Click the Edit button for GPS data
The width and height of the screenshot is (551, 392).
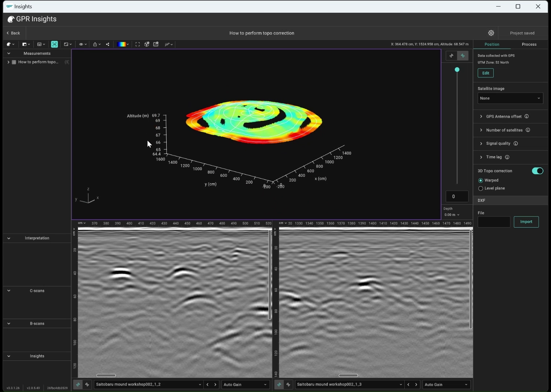click(485, 73)
